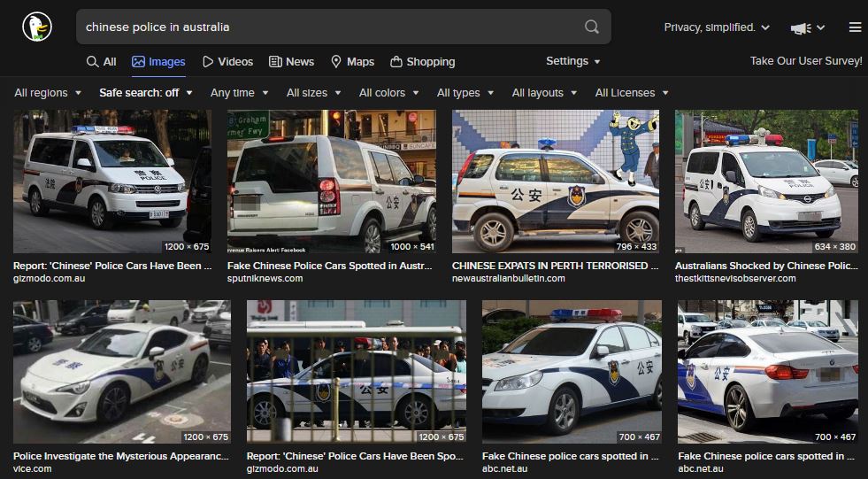Click the '634 × 380' size label
Viewport: 868px width, 479px height.
(x=834, y=246)
